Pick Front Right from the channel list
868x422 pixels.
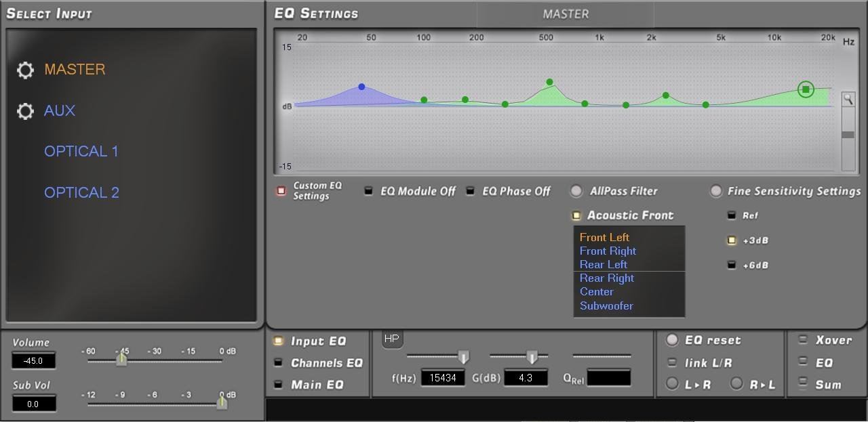608,251
